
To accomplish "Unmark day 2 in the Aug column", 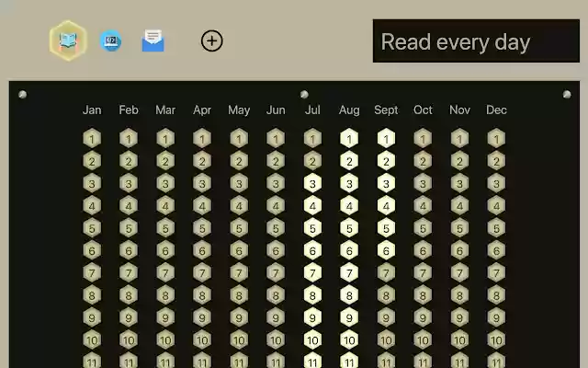I will point(349,161).
